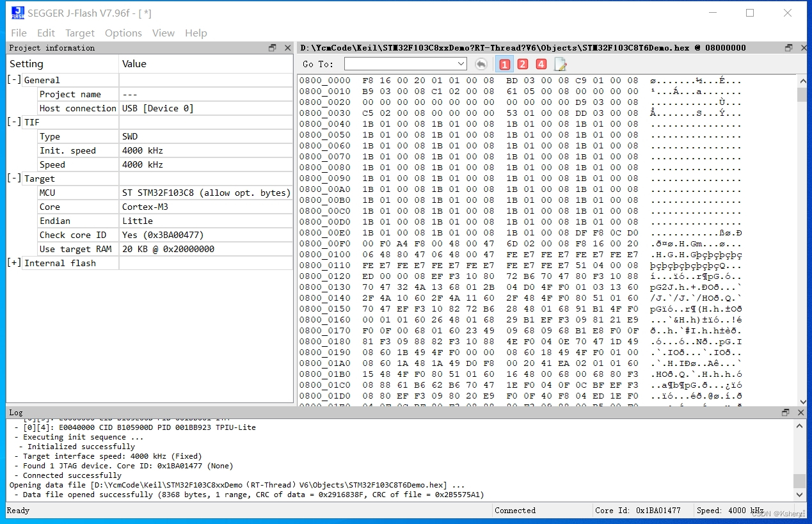Undock the Project information panel
Screen dimensions: 812x524
click(x=273, y=48)
